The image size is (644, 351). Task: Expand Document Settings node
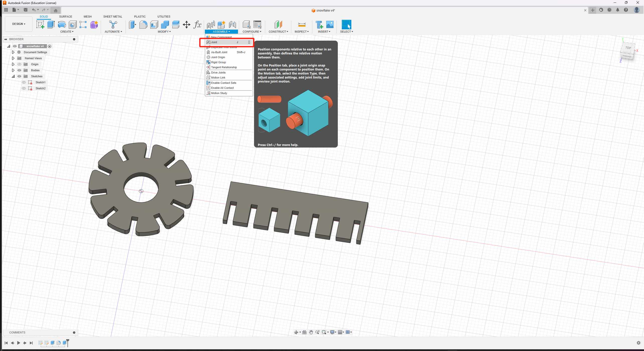point(13,52)
